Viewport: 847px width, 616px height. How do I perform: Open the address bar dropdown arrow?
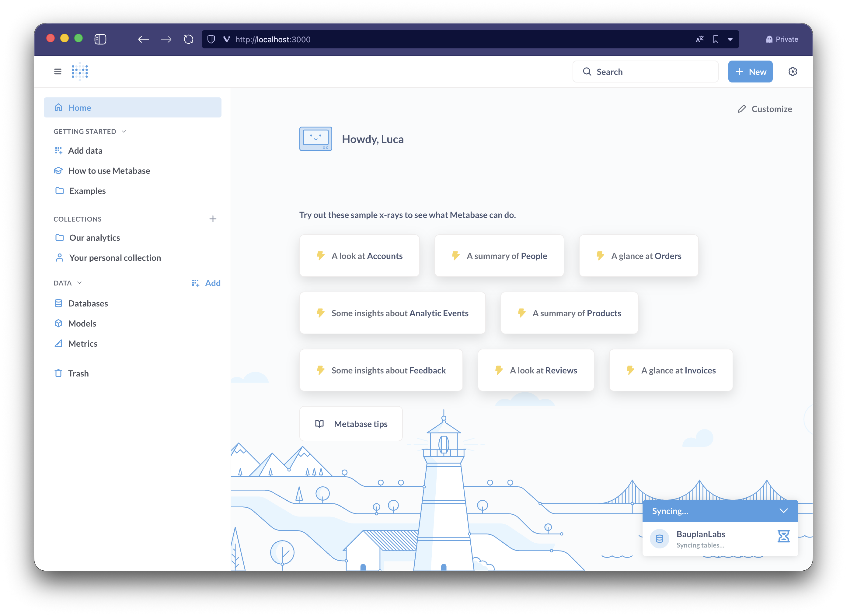coord(730,39)
